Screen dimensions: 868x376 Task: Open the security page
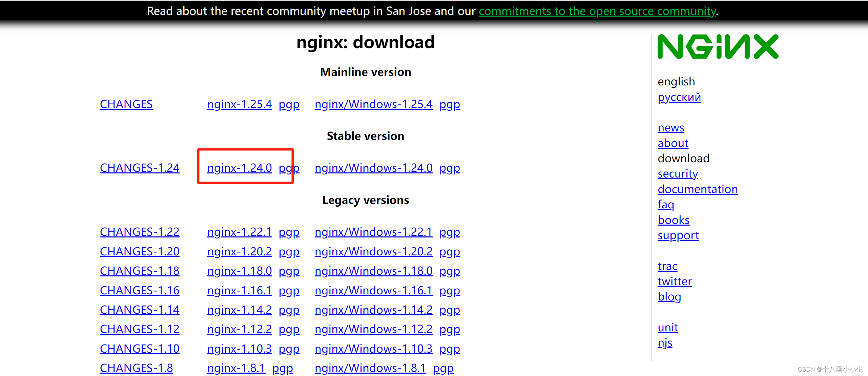(x=678, y=174)
